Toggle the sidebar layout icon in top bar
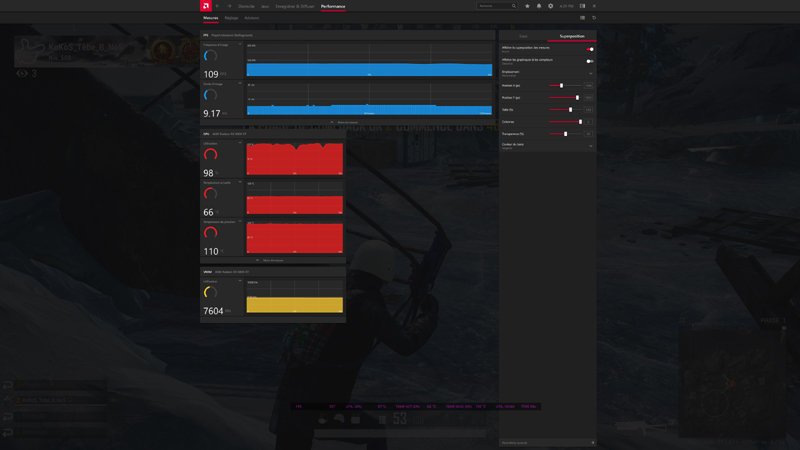The width and height of the screenshot is (800, 450). tap(582, 6)
